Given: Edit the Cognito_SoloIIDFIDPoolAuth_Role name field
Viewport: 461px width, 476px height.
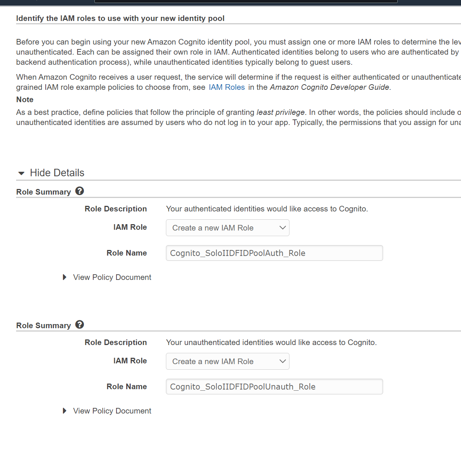Looking at the screenshot, I should [x=274, y=253].
